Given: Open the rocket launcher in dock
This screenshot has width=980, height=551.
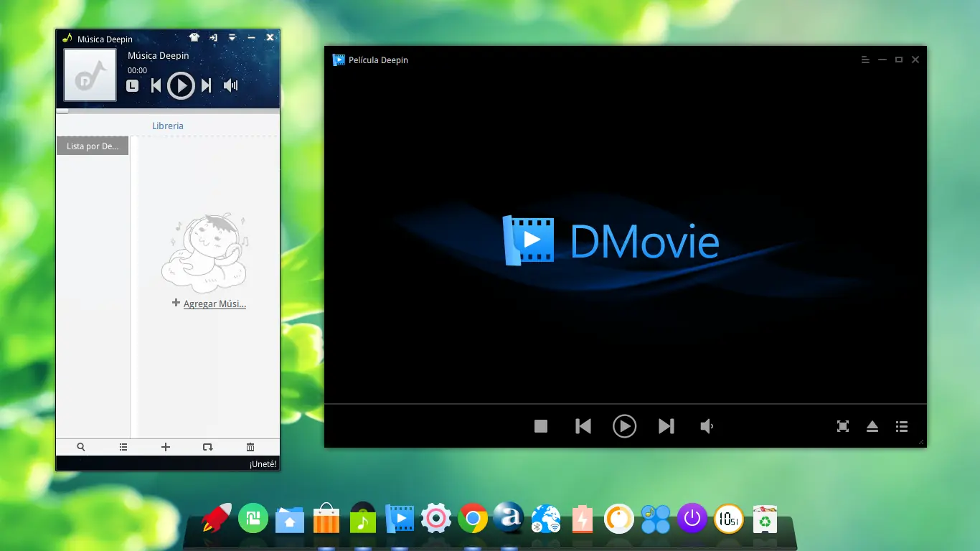Looking at the screenshot, I should pos(216,517).
